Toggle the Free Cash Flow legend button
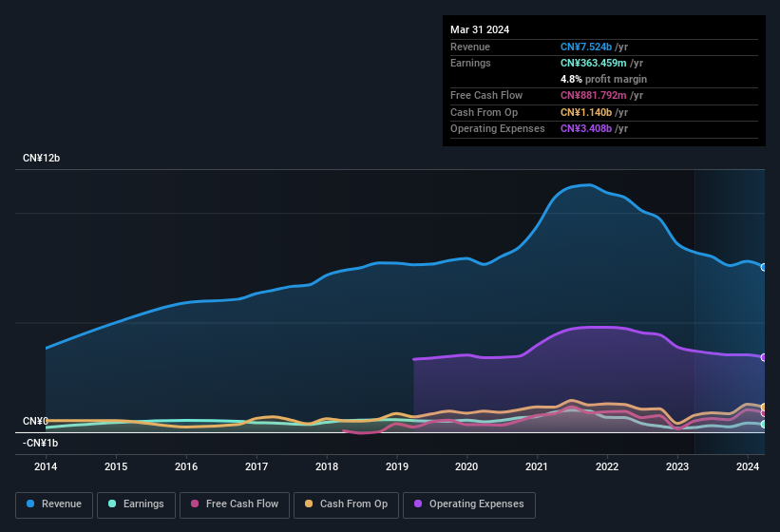780x532 pixels. click(x=235, y=504)
